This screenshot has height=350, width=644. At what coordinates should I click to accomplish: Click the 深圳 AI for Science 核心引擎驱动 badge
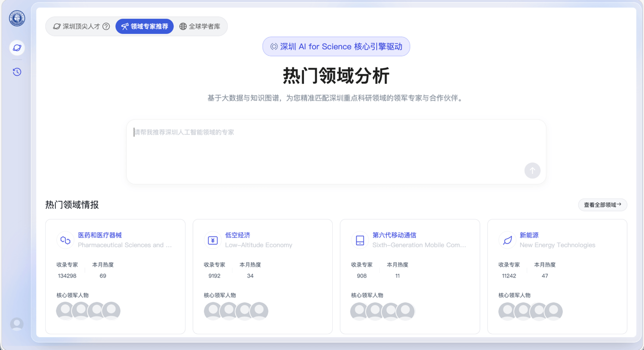pyautogui.click(x=336, y=47)
